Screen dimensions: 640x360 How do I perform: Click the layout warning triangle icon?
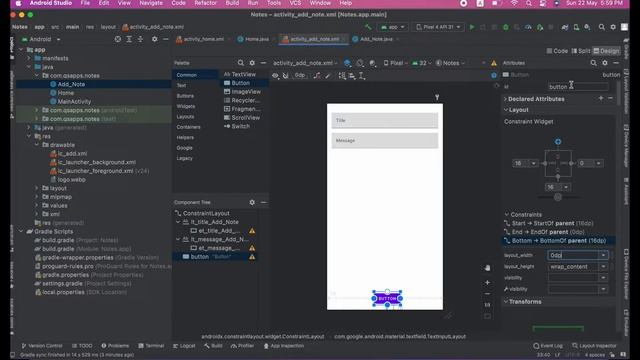[x=494, y=63]
